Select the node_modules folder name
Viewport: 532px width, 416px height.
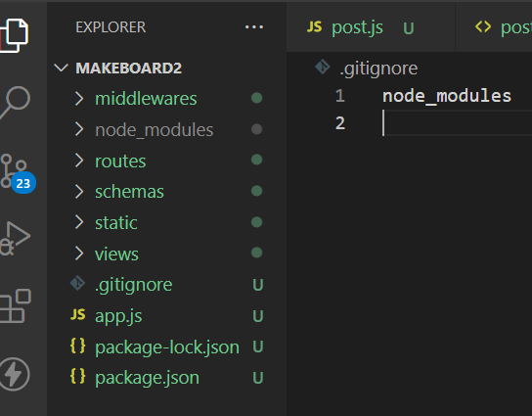coord(155,130)
